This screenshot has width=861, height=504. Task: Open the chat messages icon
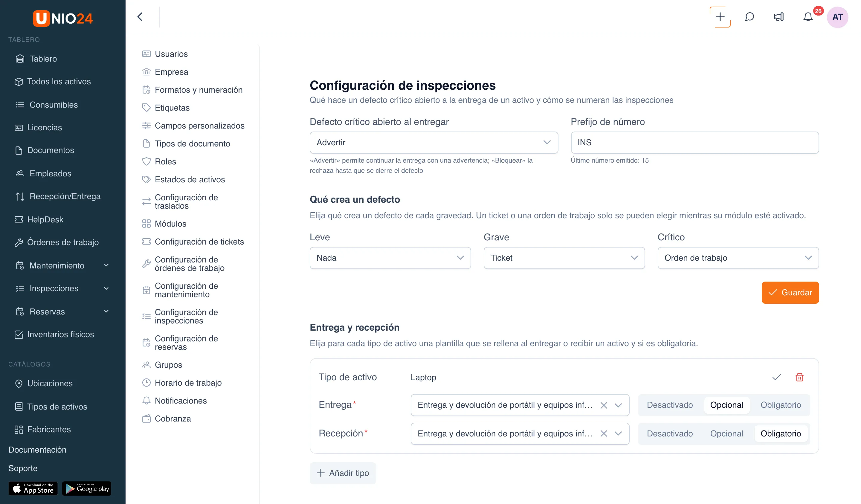coord(749,17)
